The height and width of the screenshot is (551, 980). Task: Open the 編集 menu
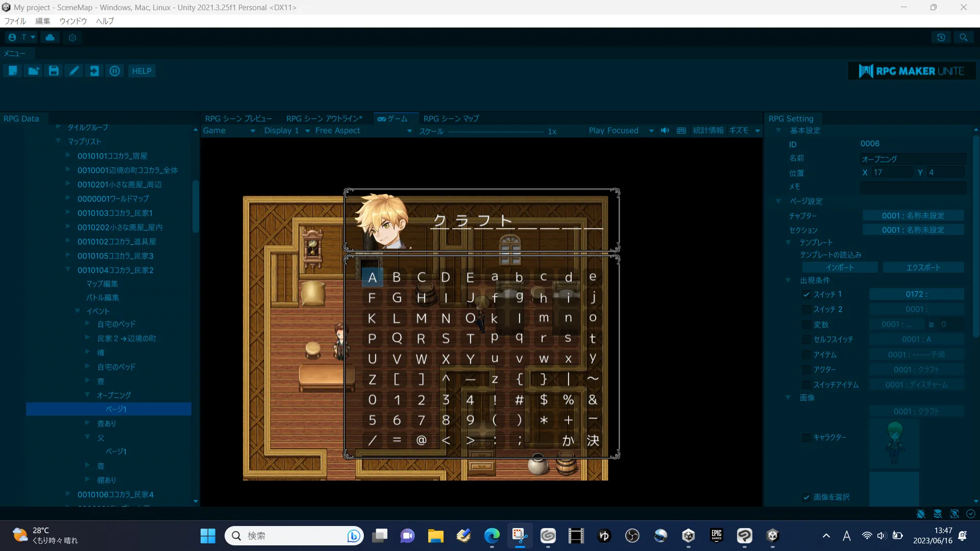[x=43, y=21]
